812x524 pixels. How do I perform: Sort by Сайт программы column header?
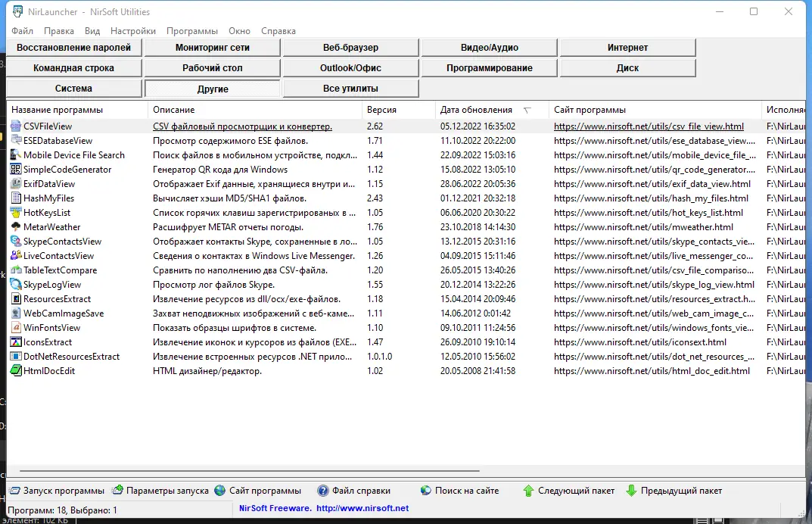[655, 110]
